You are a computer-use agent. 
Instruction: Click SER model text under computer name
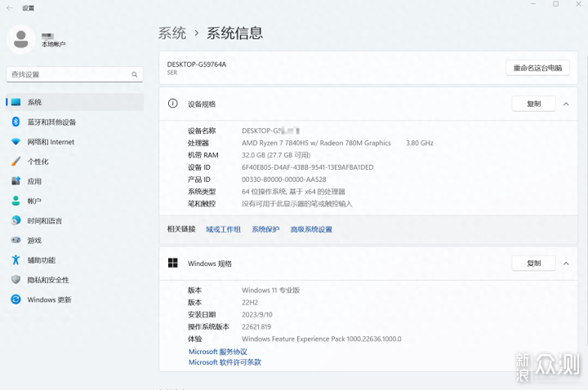click(x=172, y=73)
